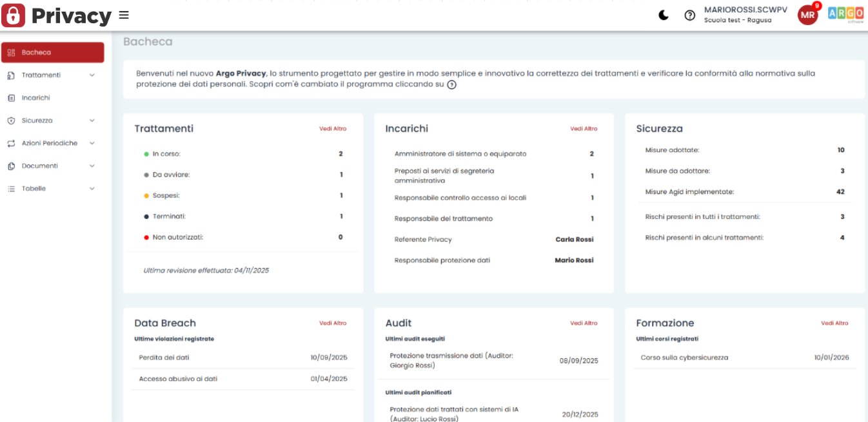Expand the Tabelle sidebar chevron
Viewport: 868px width, 422px height.
[x=92, y=189]
